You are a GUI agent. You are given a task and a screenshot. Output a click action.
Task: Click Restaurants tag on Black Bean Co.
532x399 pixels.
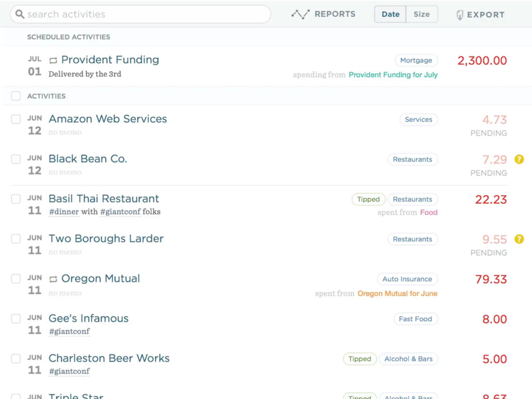click(413, 159)
